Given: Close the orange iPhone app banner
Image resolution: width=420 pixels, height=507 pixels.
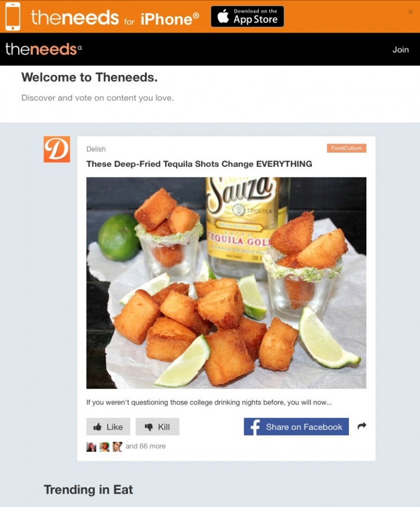Looking at the screenshot, I should pos(410,12).
